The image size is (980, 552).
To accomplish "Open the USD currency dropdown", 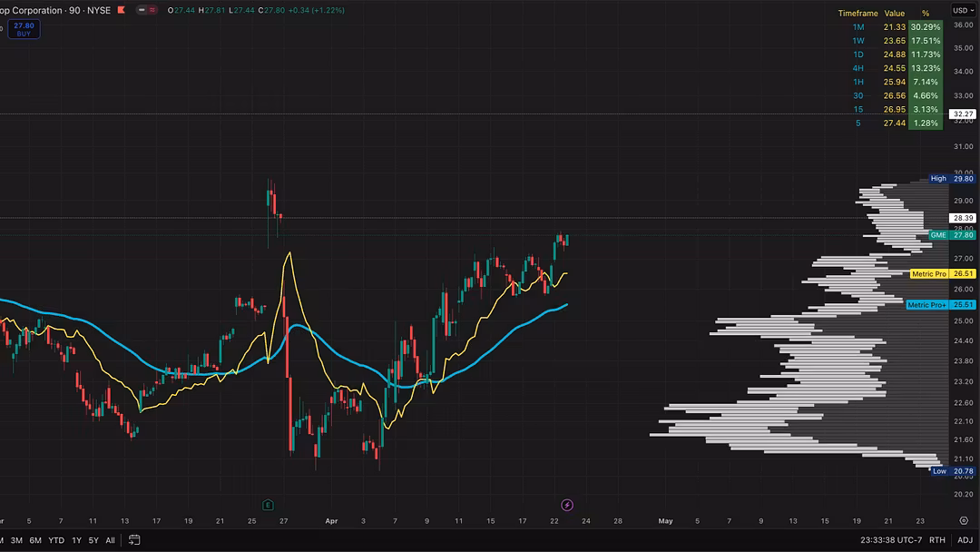I will pyautogui.click(x=963, y=10).
